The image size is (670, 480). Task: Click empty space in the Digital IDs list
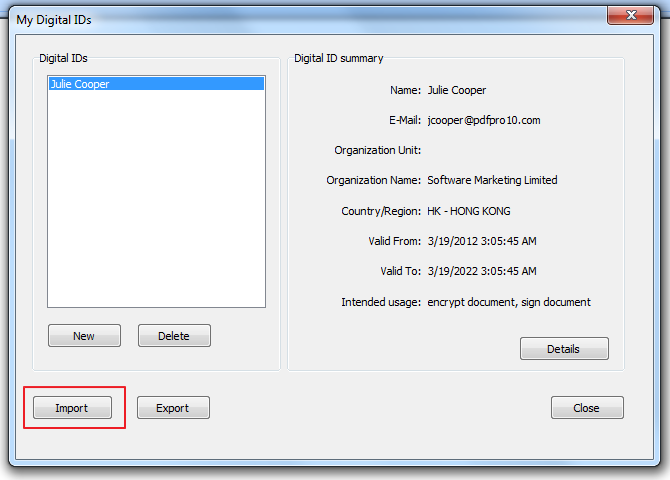(156, 200)
